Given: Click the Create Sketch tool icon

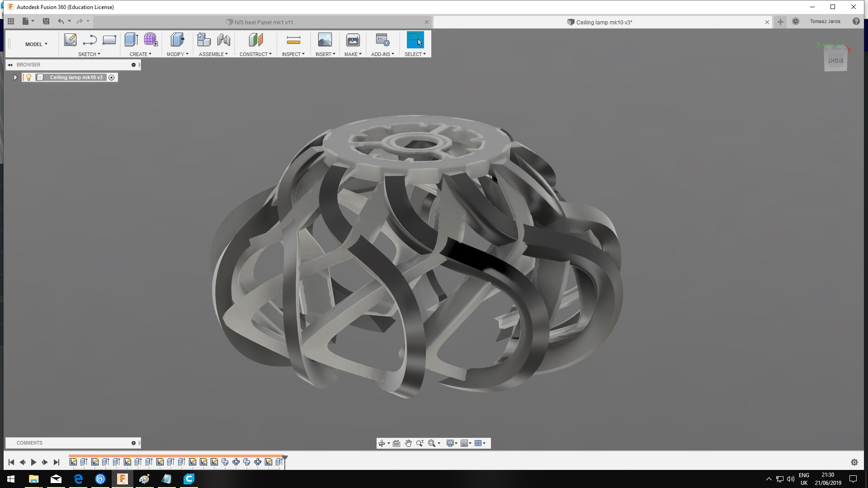Looking at the screenshot, I should click(70, 40).
